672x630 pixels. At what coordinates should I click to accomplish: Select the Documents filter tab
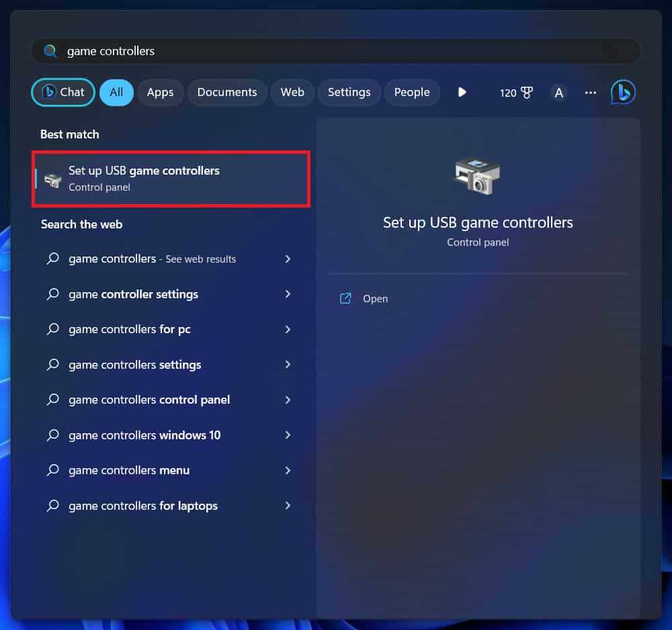click(x=227, y=93)
